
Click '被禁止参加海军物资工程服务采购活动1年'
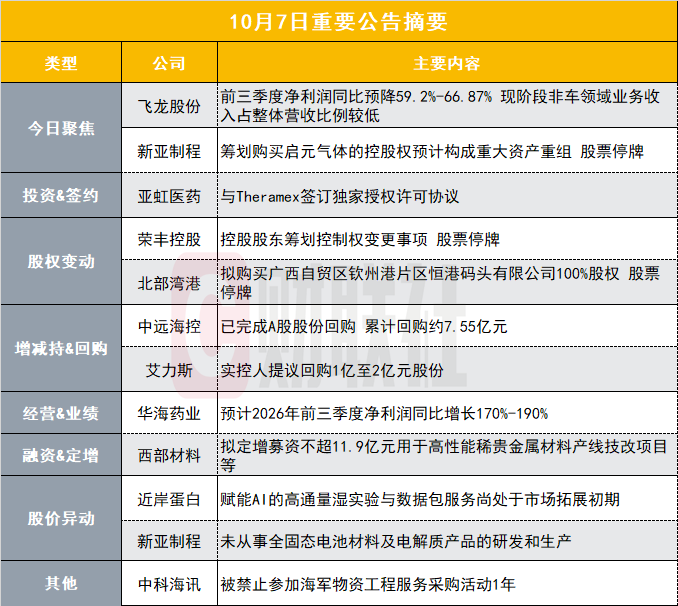368,584
